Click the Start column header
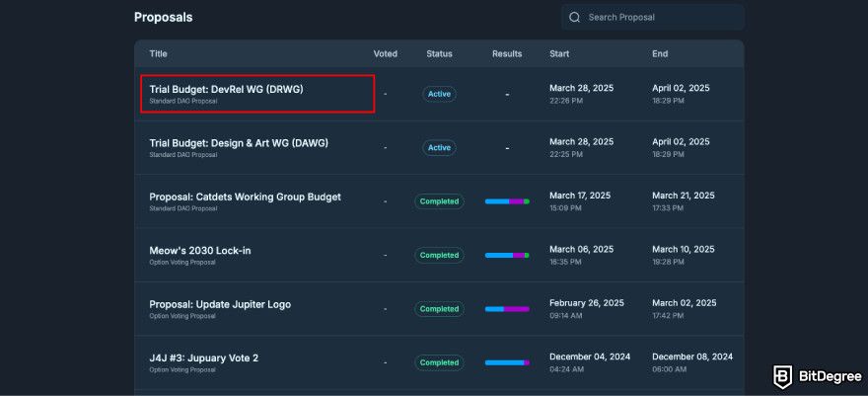The height and width of the screenshot is (396, 868). tap(559, 53)
